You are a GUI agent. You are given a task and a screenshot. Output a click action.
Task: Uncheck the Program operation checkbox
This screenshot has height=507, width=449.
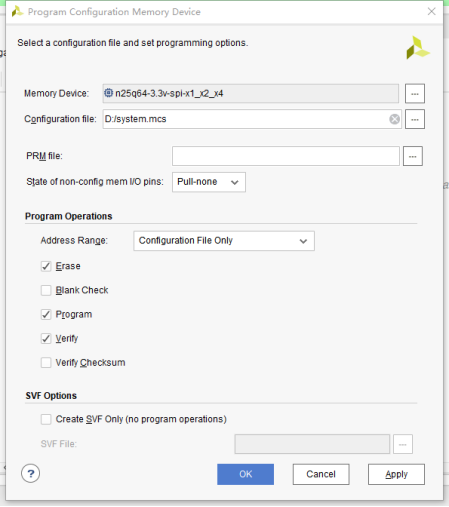46,315
